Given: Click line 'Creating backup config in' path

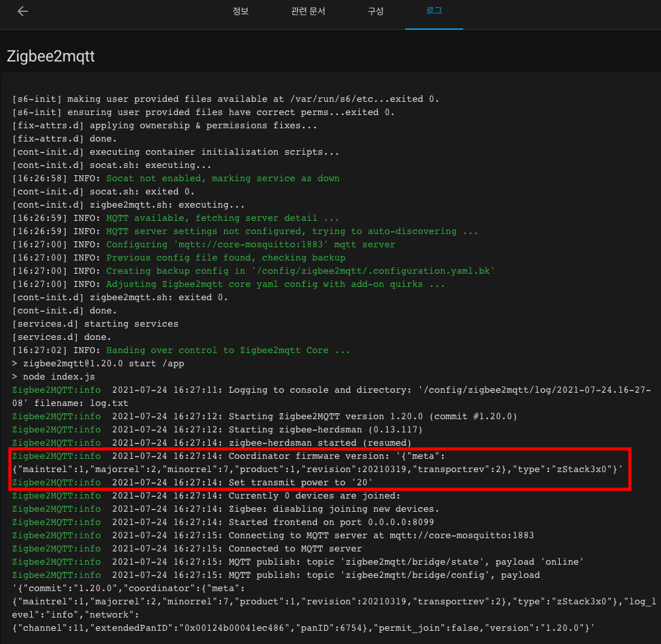Looking at the screenshot, I should coord(253,271).
